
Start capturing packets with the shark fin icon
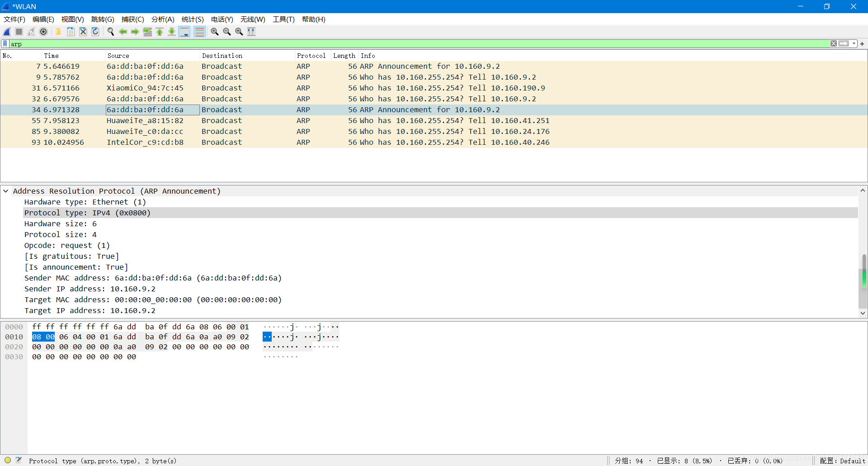[x=7, y=32]
